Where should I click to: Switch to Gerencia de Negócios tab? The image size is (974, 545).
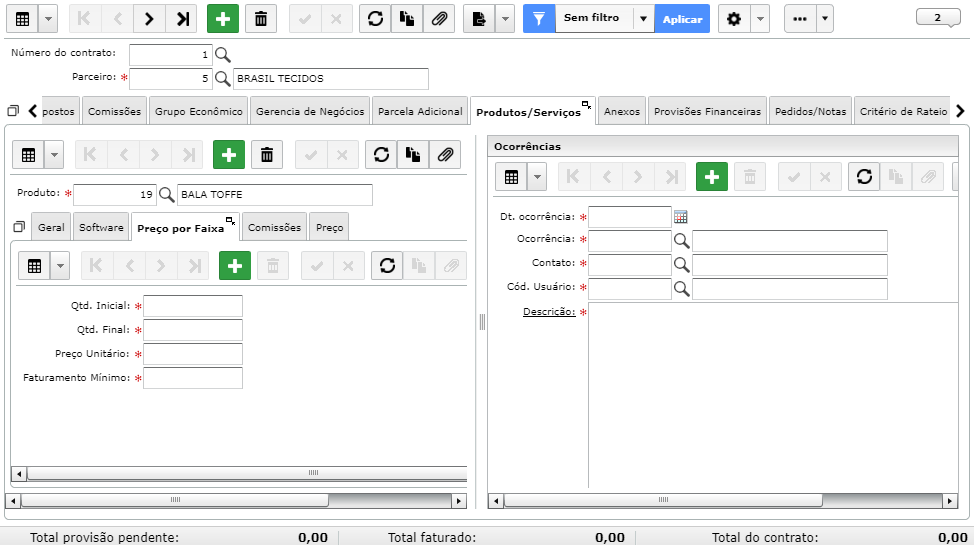(310, 111)
